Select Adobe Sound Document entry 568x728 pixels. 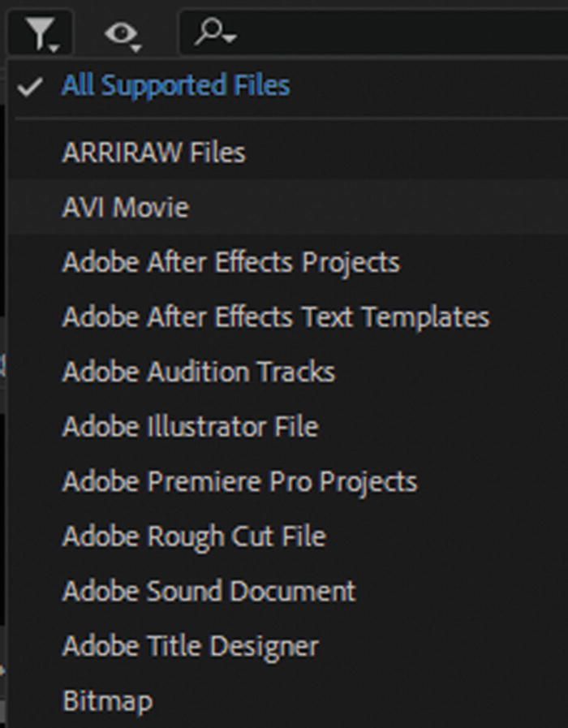click(209, 591)
